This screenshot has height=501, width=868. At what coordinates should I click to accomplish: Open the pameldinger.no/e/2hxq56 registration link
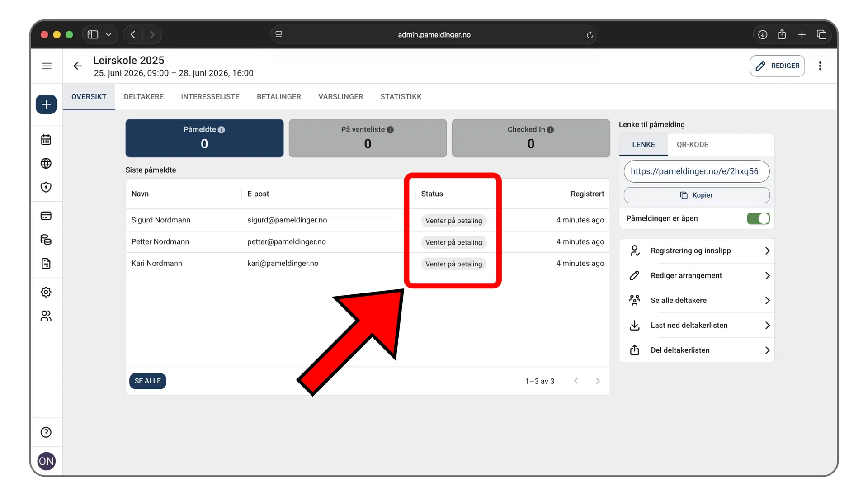pyautogui.click(x=694, y=171)
